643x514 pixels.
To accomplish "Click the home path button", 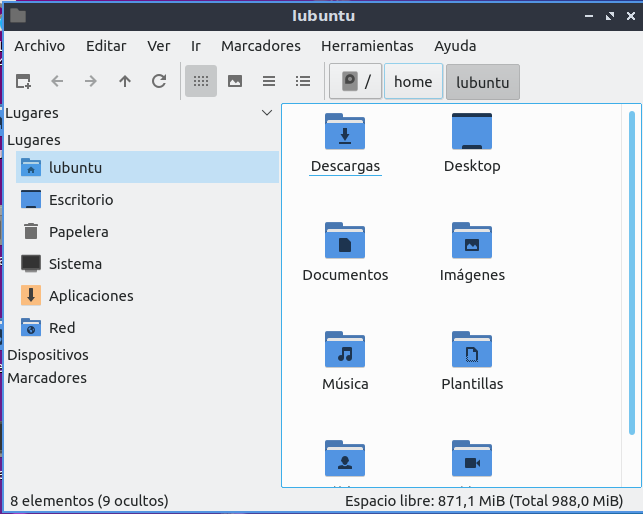I will [413, 82].
